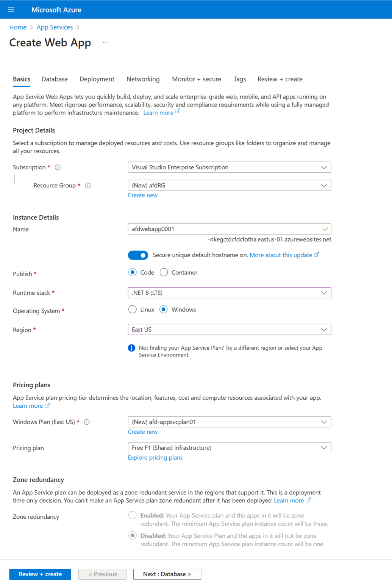View info tooltip beside Resource Group
Screen dimensions: 392x582
tap(87, 185)
